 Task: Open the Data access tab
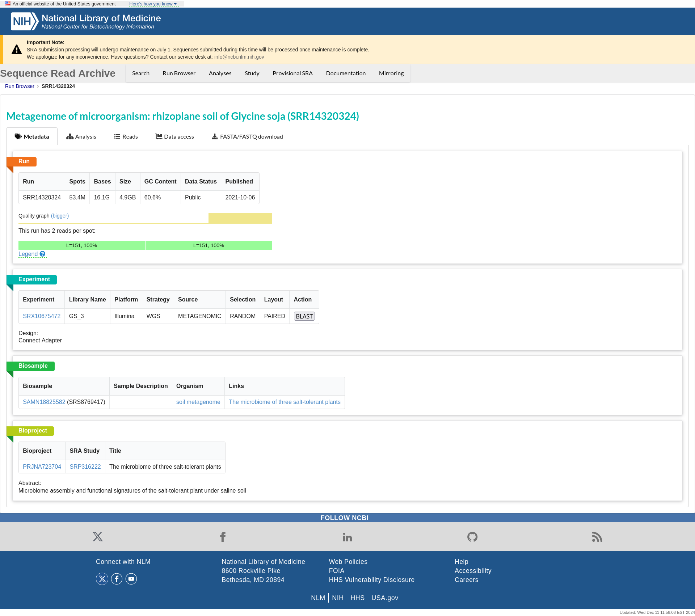pyautogui.click(x=174, y=136)
